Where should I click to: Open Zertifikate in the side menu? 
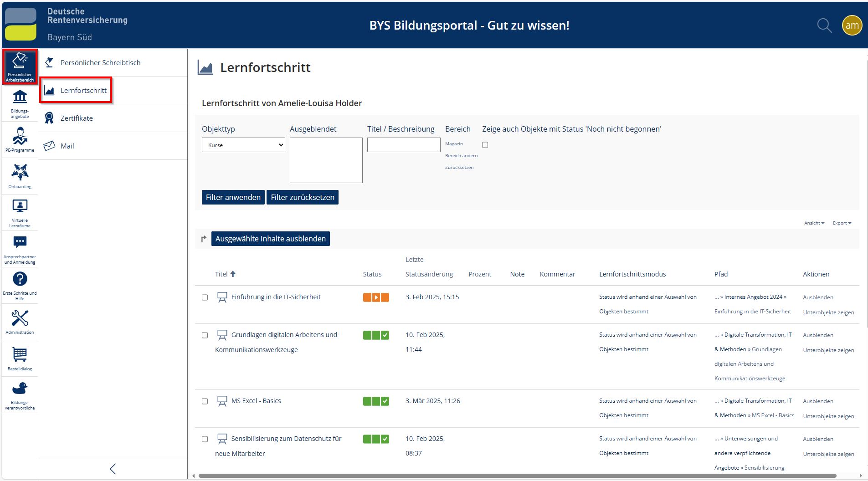click(77, 118)
